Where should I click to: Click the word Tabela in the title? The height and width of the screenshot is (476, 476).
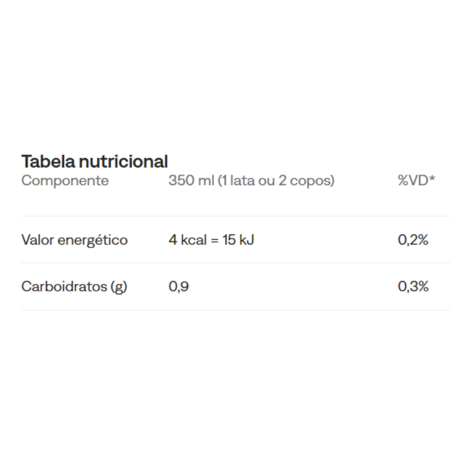click(48, 161)
